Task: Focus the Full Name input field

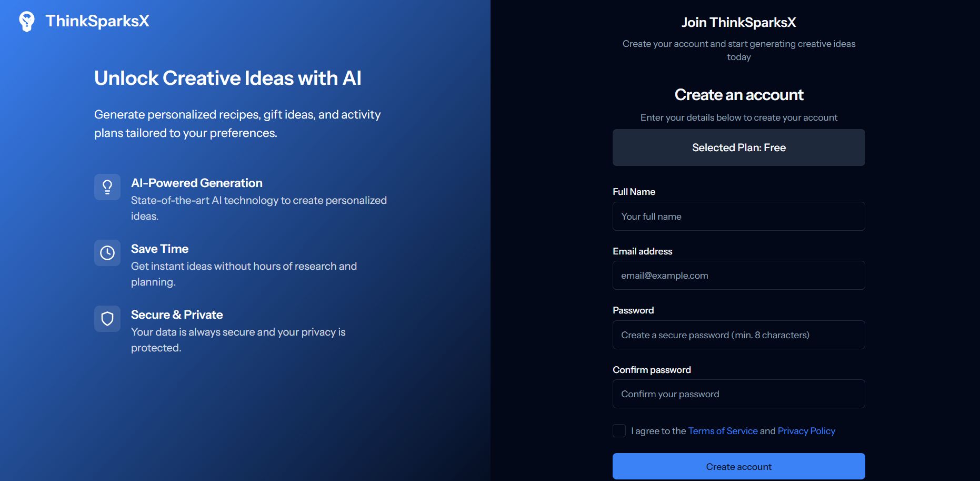Action: (x=738, y=217)
